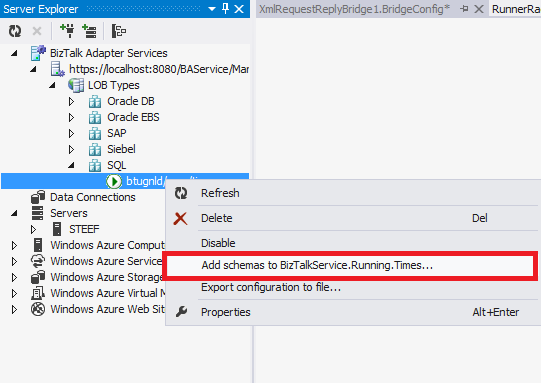Choose Delete from the context menu
The image size is (541, 383).
tap(353, 218)
